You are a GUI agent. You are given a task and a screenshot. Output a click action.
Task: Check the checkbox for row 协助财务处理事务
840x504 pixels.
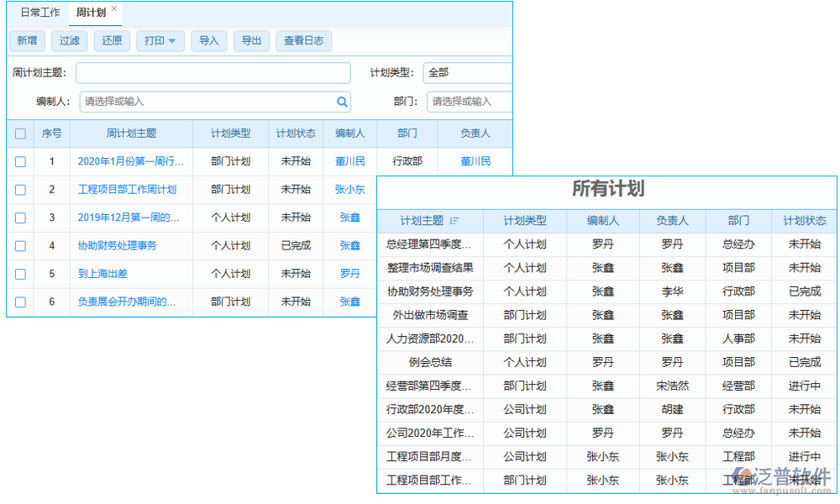pos(19,245)
